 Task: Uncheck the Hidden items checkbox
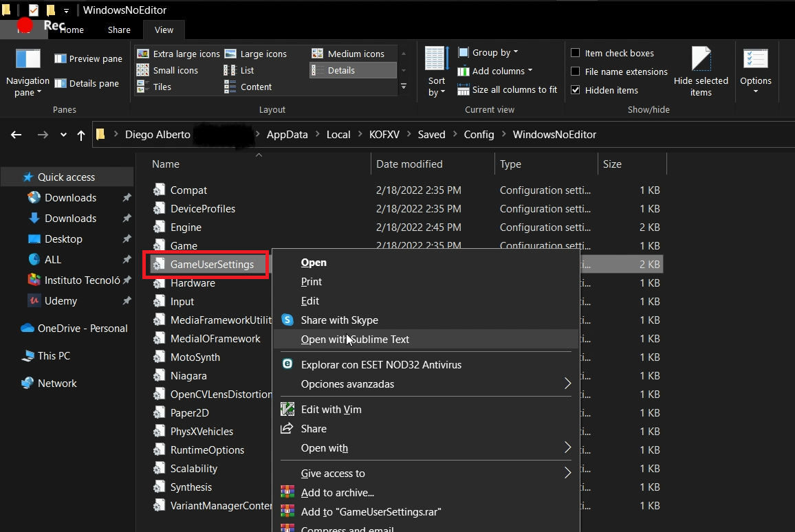point(576,90)
